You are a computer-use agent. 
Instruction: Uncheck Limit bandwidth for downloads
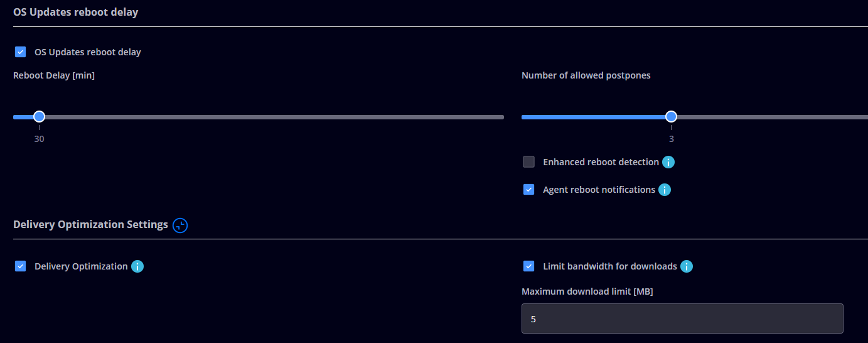529,266
